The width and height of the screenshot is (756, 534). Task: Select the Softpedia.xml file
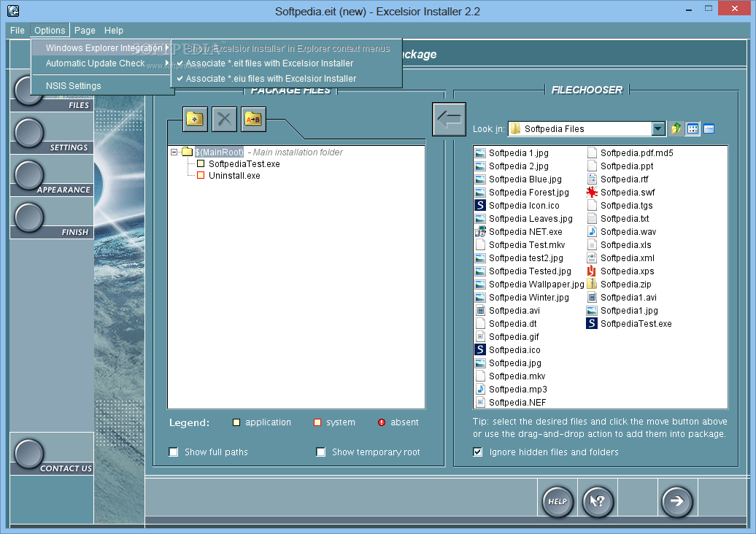click(621, 258)
